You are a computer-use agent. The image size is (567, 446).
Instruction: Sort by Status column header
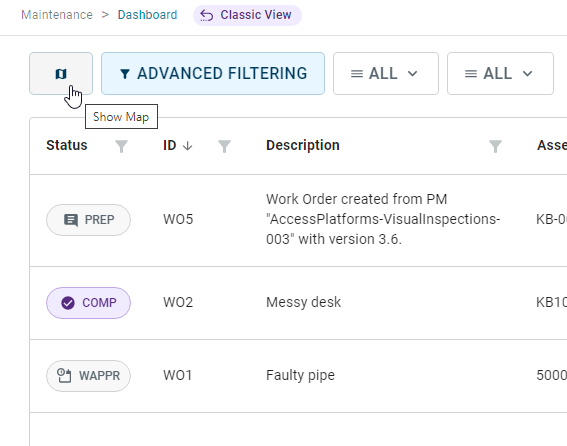point(67,145)
